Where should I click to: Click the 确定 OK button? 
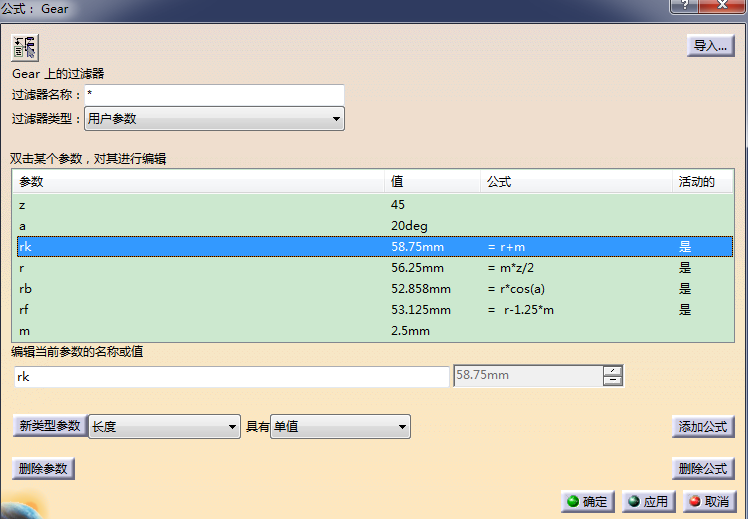click(587, 502)
